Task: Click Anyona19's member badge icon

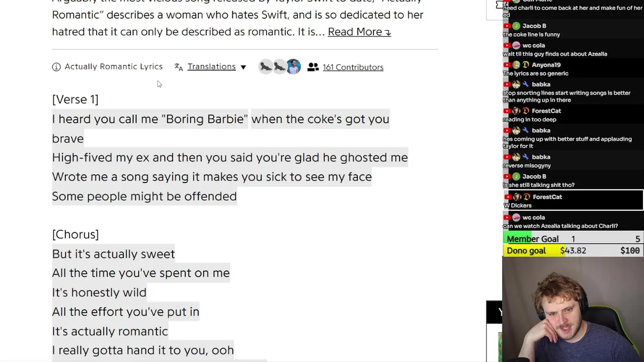Action: click(x=526, y=65)
